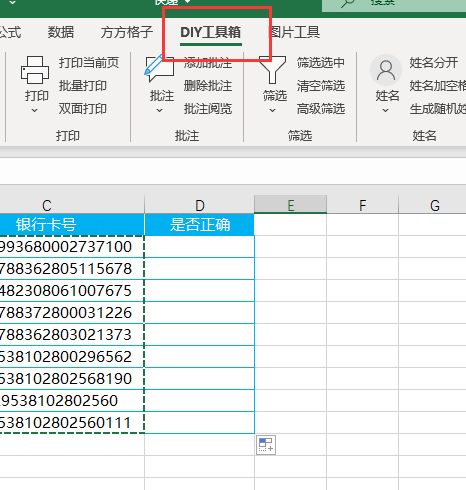Switch to the 数据 tab

click(x=61, y=32)
